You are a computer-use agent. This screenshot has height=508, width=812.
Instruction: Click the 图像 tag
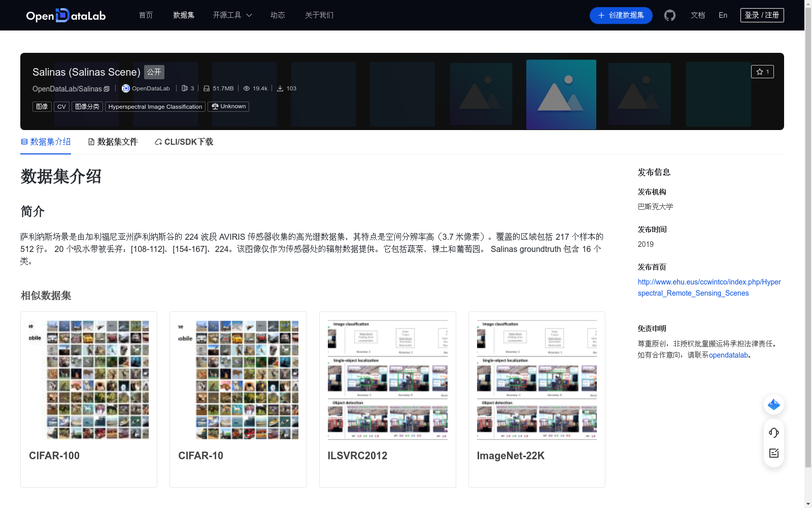[42, 107]
